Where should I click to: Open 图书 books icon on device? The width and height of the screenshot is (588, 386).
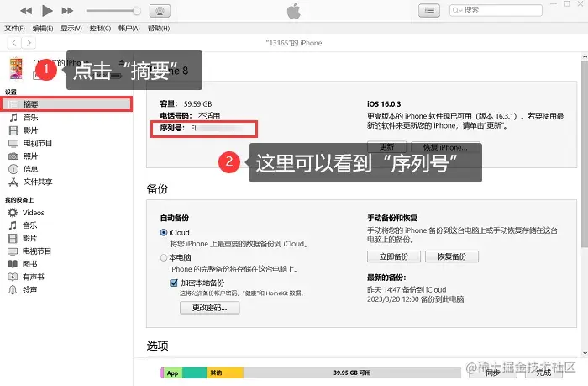tap(13, 264)
